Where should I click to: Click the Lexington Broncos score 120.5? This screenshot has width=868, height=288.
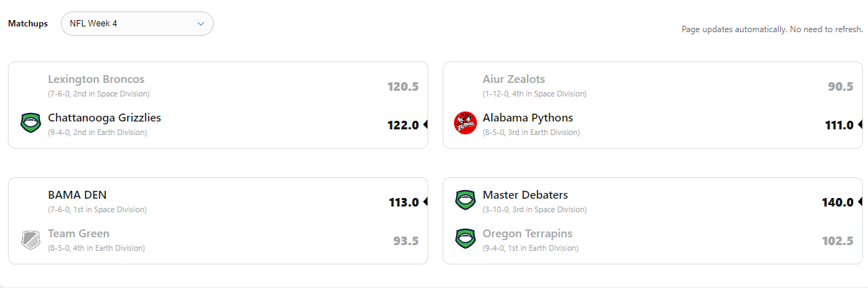point(403,86)
